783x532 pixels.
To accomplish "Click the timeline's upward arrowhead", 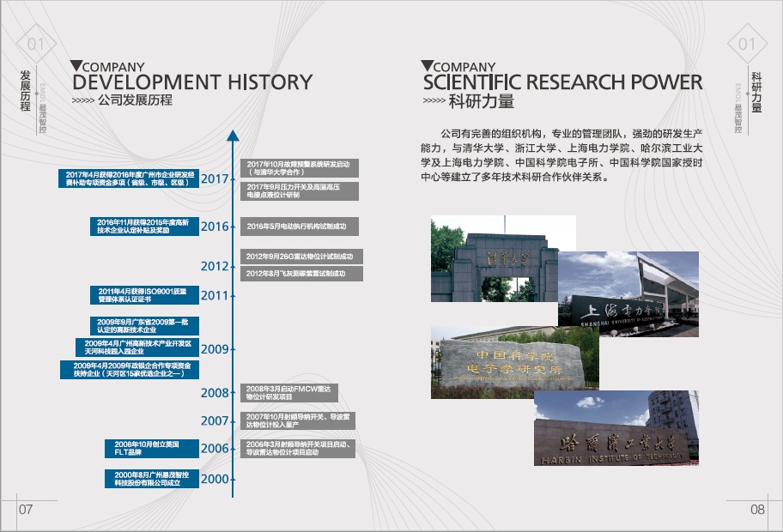I will point(231,135).
